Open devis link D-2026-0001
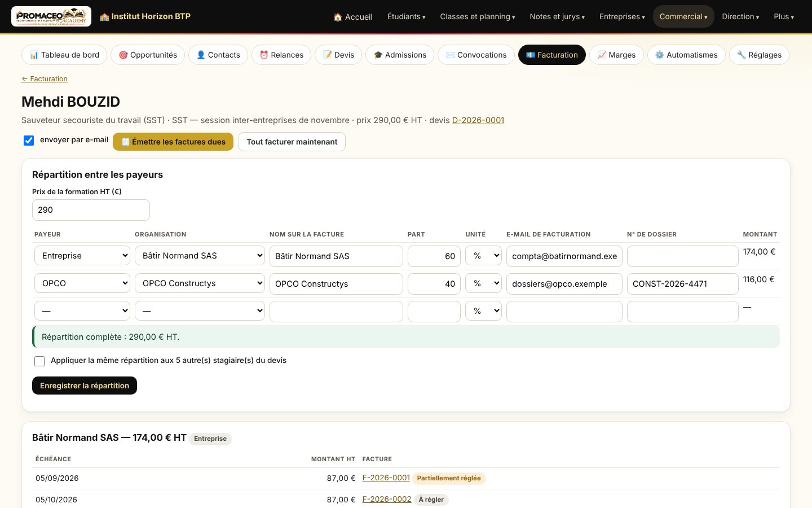The image size is (812, 508). [478, 120]
